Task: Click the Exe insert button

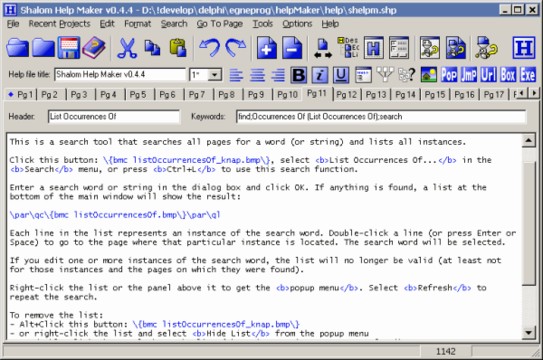Action: (x=528, y=74)
